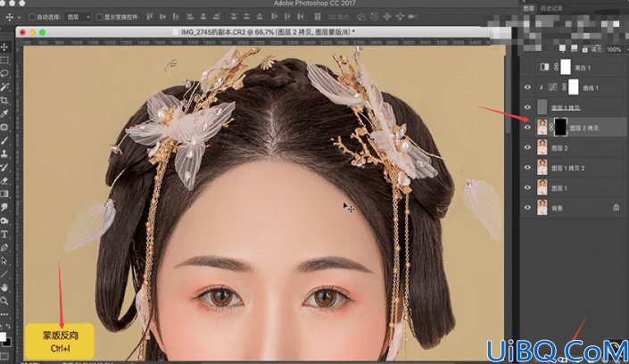This screenshot has width=629, height=364.
Task: Click the foreground color swatch
Action: pyautogui.click(x=3, y=336)
